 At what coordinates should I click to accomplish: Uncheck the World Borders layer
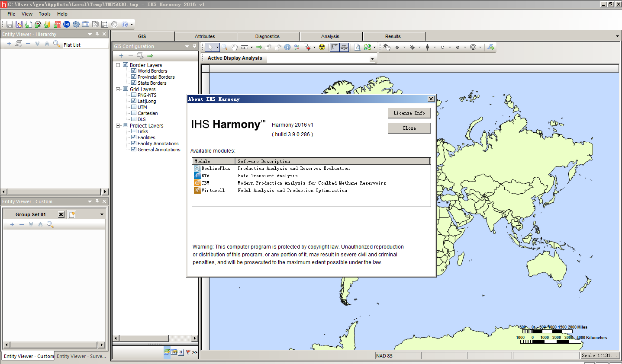pos(134,70)
